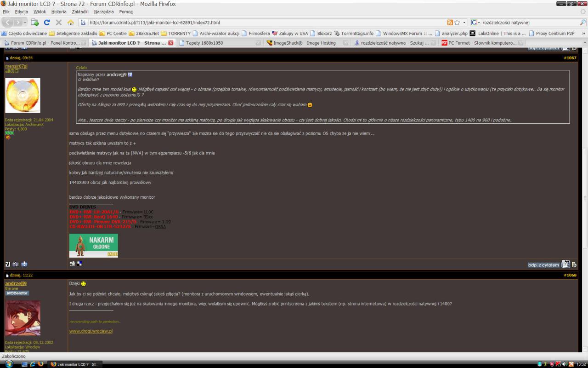Click 'odp. z cytatem' in post #1067

tap(543, 265)
